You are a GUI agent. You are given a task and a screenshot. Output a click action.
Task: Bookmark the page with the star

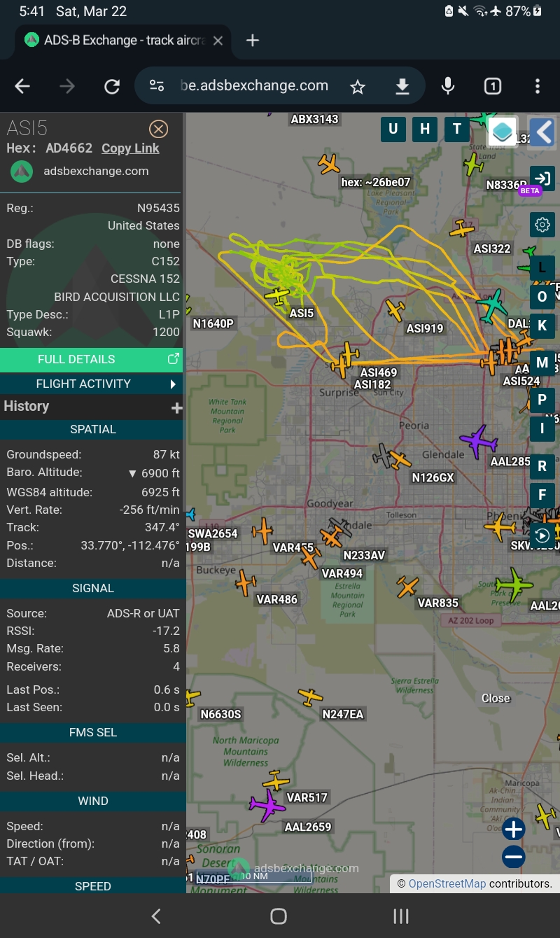358,86
